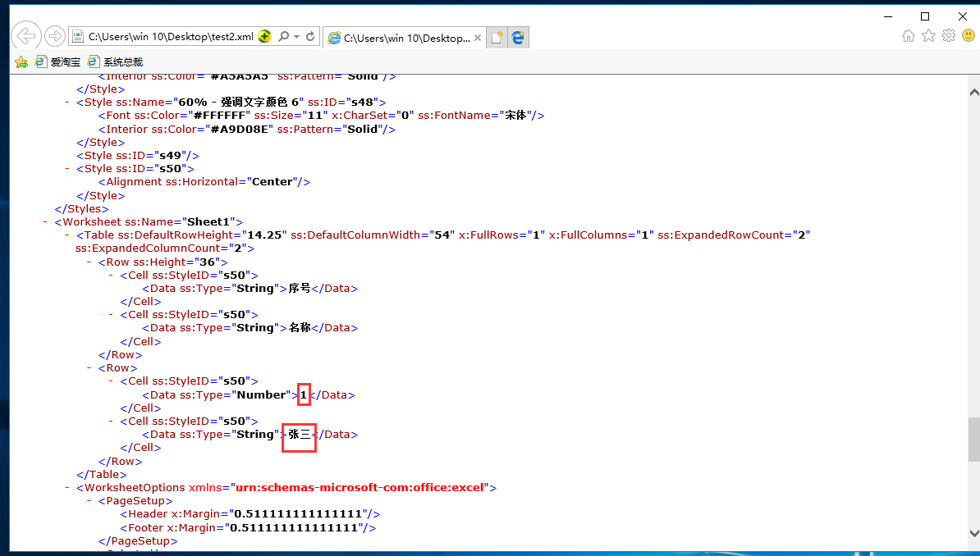Open the 爱淘宝 favorites bar link
Viewport: 980px width, 556px height.
(58, 62)
